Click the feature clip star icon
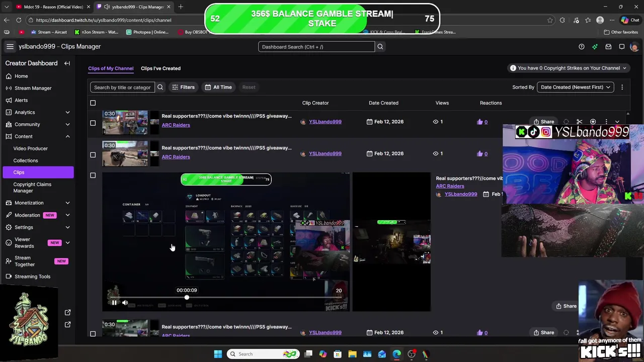This screenshot has height=362, width=644. pyautogui.click(x=593, y=122)
